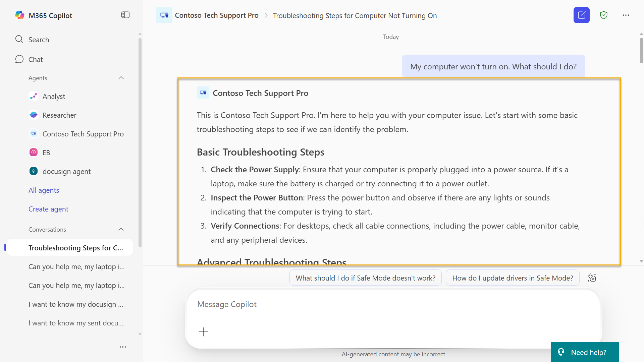Click the 'Conversations' section label
Image resolution: width=644 pixels, height=362 pixels.
[47, 229]
